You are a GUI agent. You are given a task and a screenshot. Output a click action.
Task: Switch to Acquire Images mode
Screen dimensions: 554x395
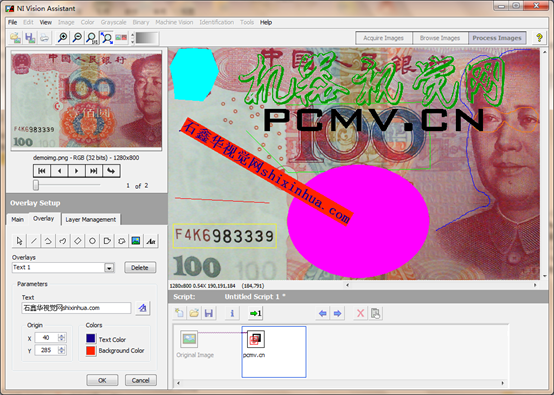384,38
